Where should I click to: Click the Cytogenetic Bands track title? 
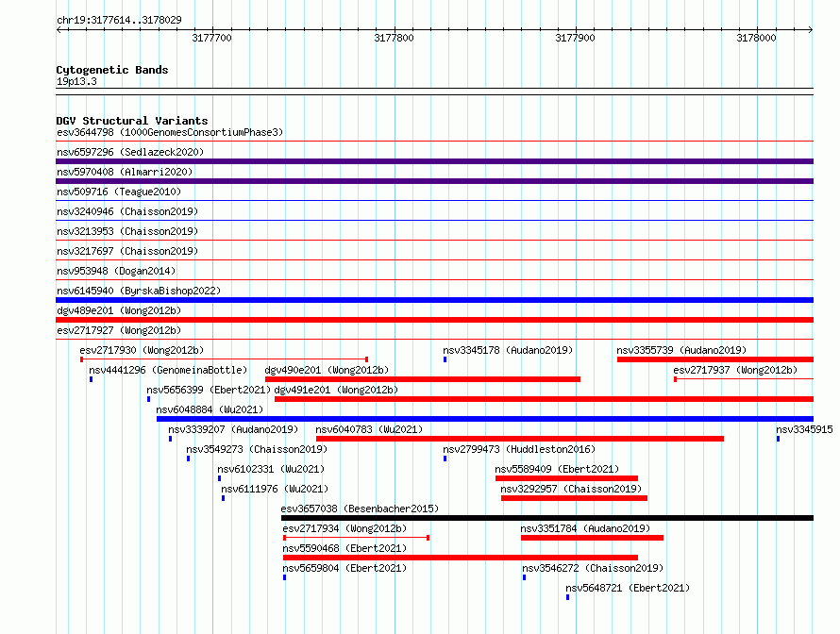111,70
